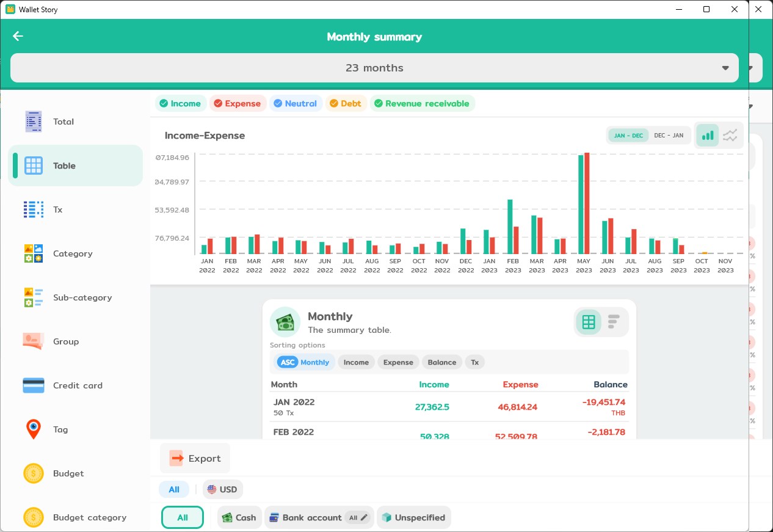Image resolution: width=773 pixels, height=532 pixels.
Task: Click the Balance column header
Action: point(611,384)
